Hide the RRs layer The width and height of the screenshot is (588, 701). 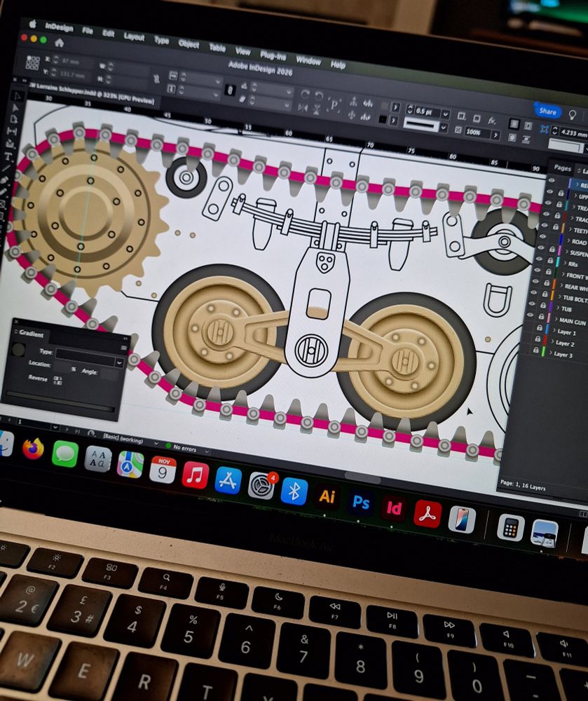click(540, 259)
